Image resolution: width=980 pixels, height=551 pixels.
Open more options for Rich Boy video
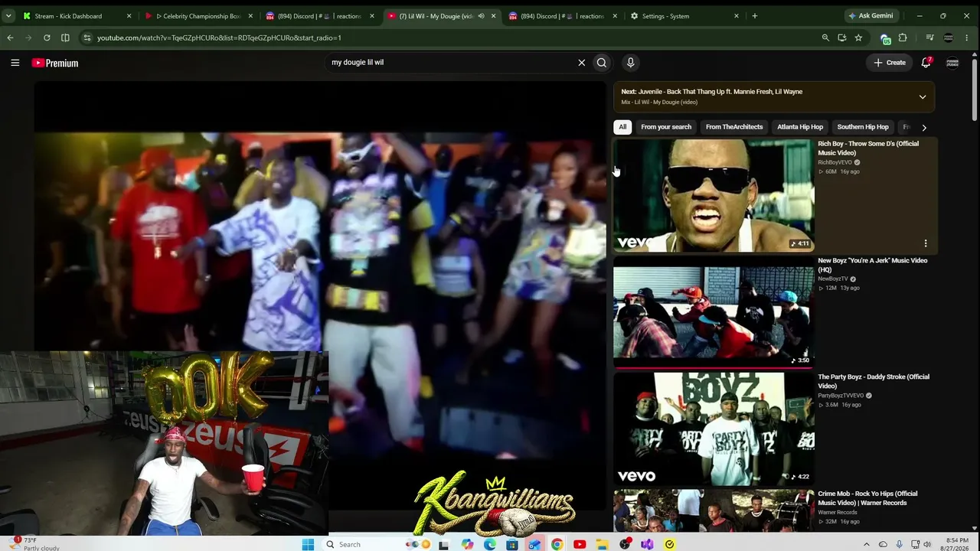926,243
